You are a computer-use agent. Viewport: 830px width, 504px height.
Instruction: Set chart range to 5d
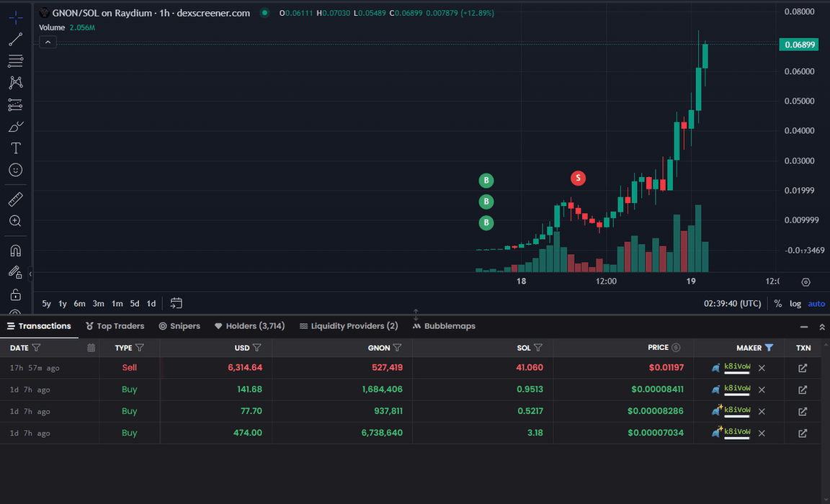pos(135,303)
